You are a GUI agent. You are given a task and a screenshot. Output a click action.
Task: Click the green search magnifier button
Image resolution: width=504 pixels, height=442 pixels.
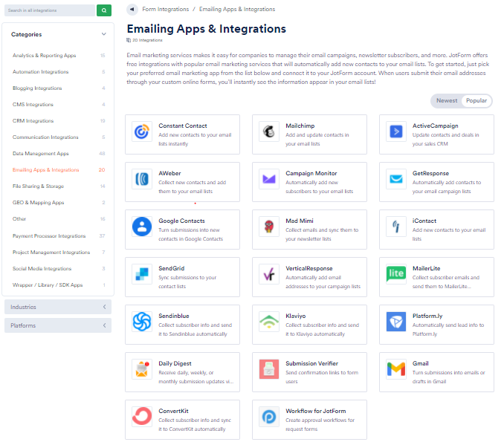point(104,10)
